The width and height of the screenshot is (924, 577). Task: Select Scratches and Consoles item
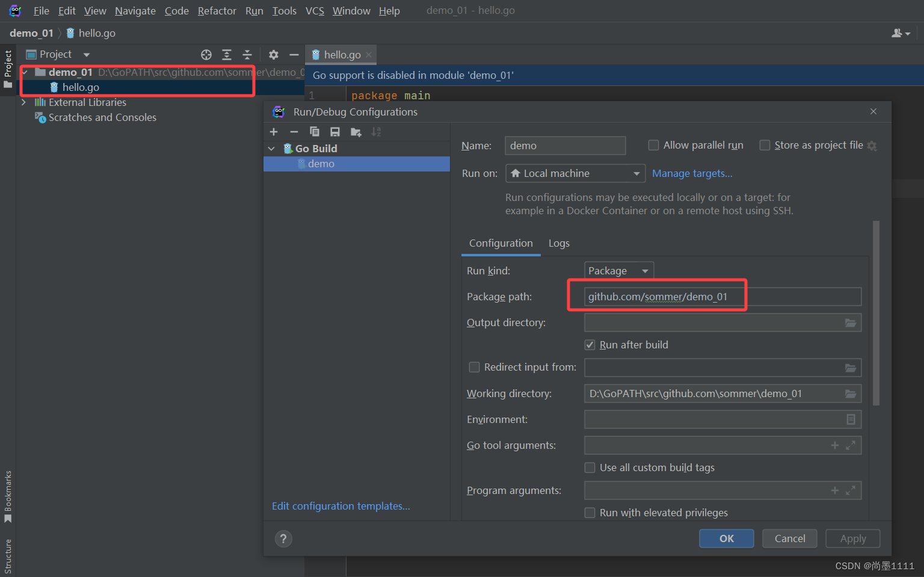pyautogui.click(x=102, y=117)
